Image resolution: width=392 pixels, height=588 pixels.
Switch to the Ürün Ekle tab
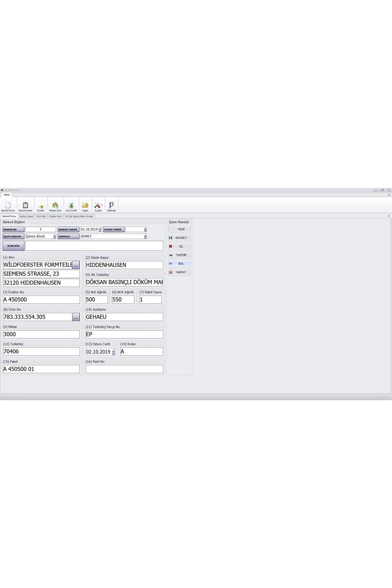click(41, 216)
